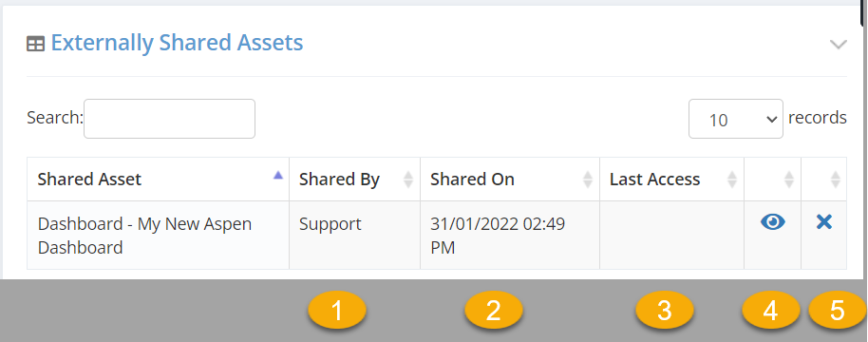Click the Shared On sort arrows icon
Image resolution: width=868 pixels, height=342 pixels.
[587, 180]
